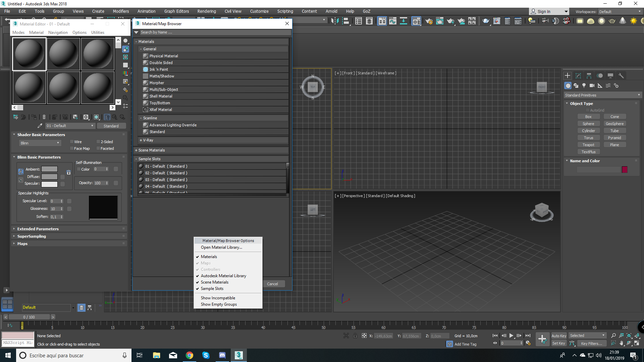Open the Standard Primitives dropdown

tap(602, 95)
